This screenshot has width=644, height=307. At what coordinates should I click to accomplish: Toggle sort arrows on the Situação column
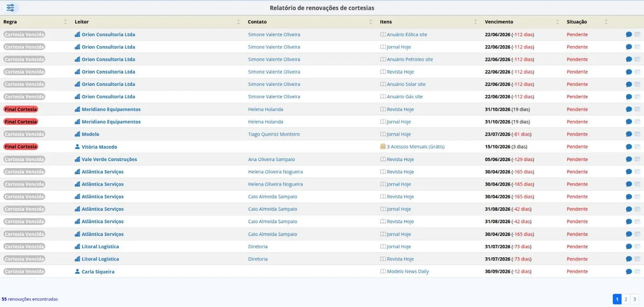pos(606,22)
